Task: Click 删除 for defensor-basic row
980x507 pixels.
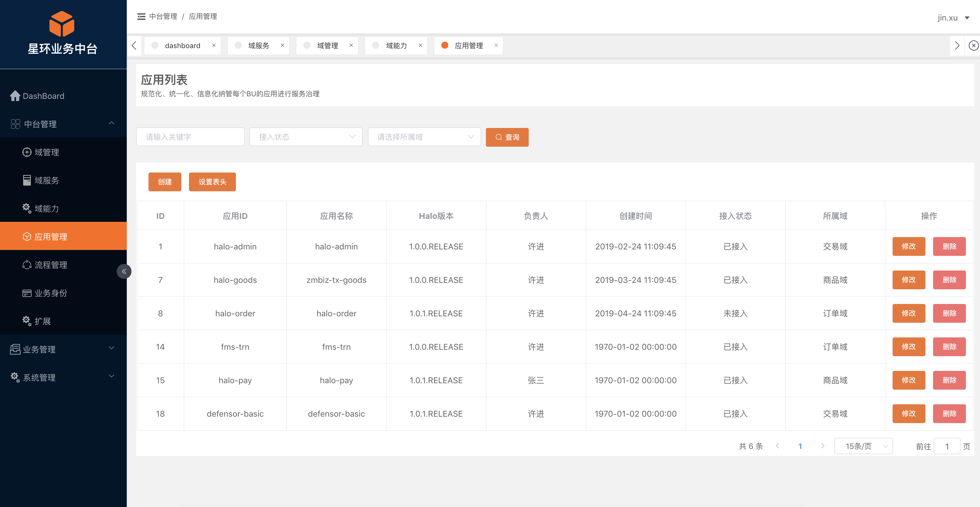Action: pos(949,414)
